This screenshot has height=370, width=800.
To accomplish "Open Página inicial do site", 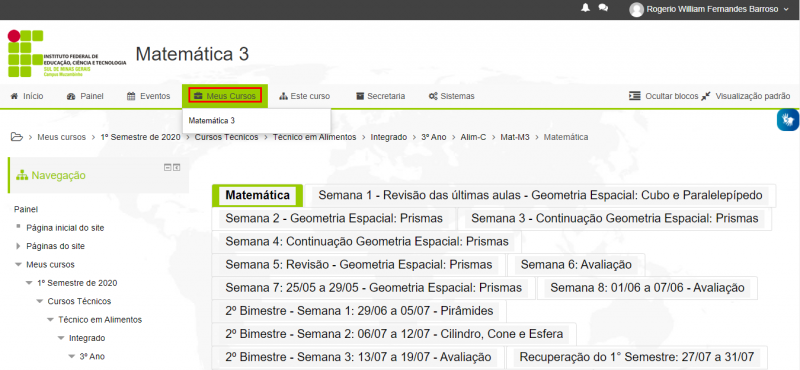I will [65, 228].
